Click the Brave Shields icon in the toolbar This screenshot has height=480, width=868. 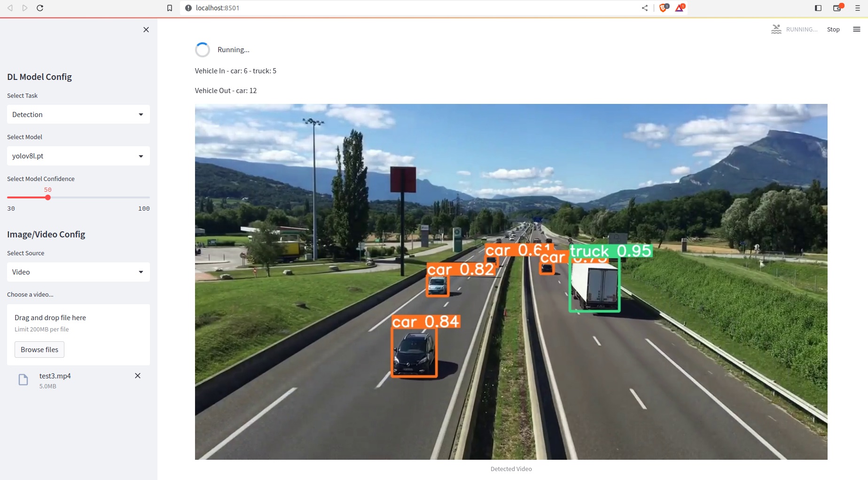pos(663,8)
